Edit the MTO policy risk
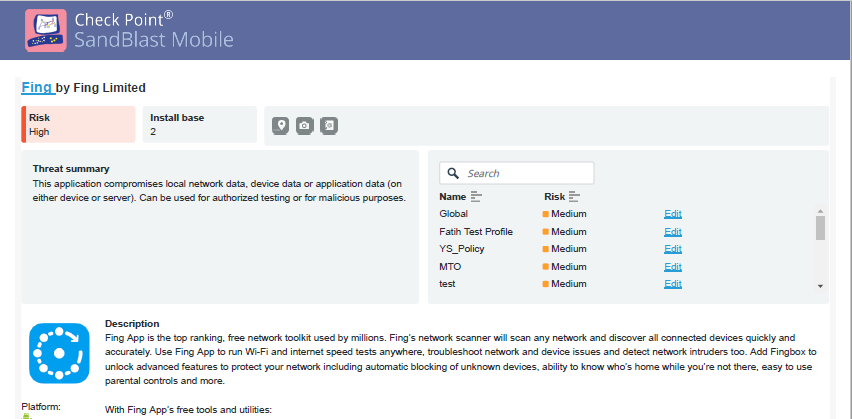The width and height of the screenshot is (852, 419). pyautogui.click(x=672, y=267)
